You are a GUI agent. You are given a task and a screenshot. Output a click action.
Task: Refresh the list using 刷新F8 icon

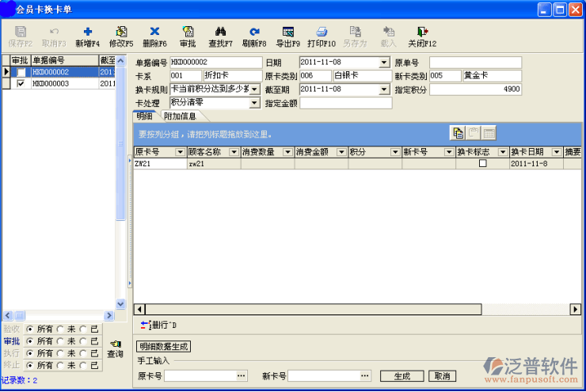[x=254, y=32]
